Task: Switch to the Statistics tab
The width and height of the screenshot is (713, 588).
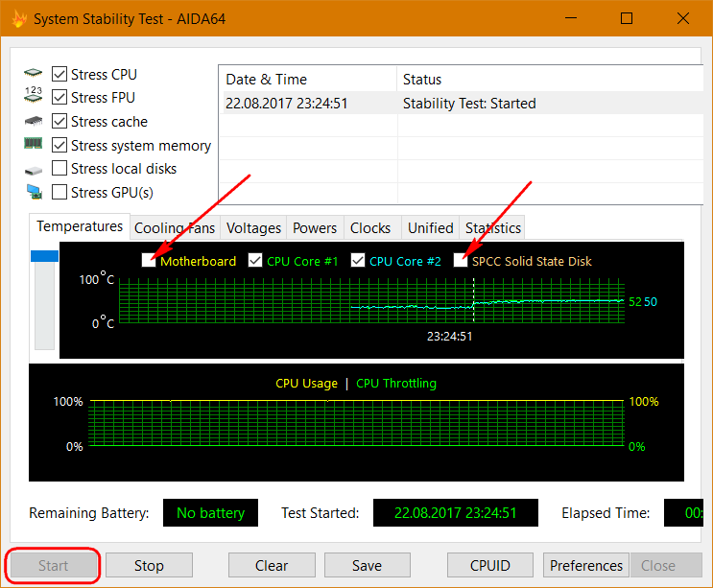Action: point(493,227)
